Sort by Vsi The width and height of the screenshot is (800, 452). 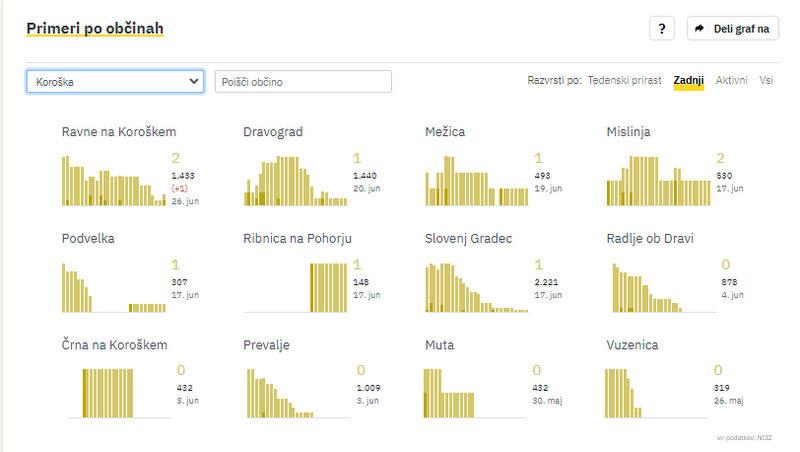tap(766, 80)
